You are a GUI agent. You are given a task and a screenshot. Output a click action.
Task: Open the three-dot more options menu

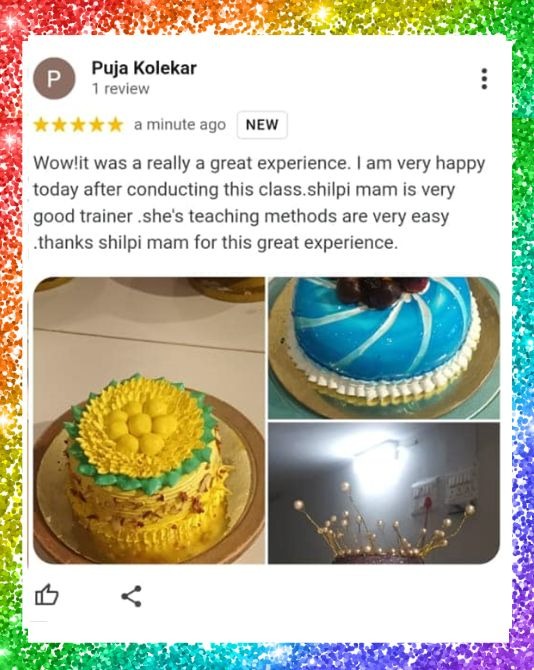point(484,79)
